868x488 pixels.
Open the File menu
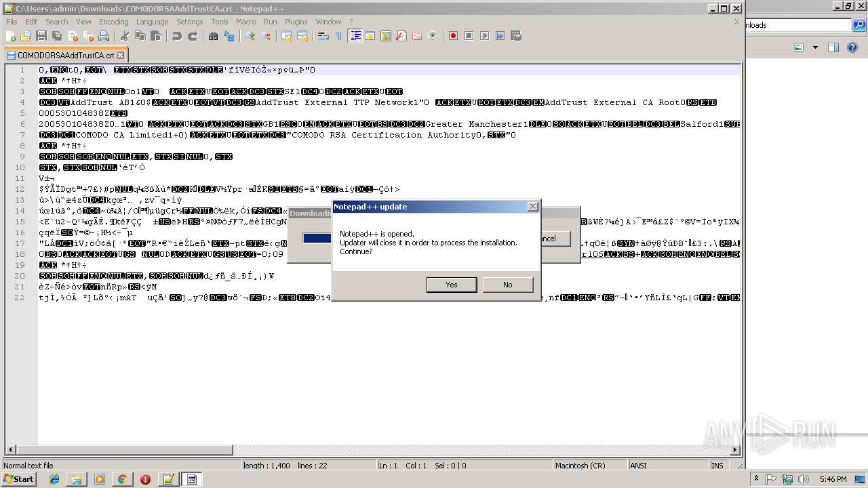pyautogui.click(x=12, y=22)
